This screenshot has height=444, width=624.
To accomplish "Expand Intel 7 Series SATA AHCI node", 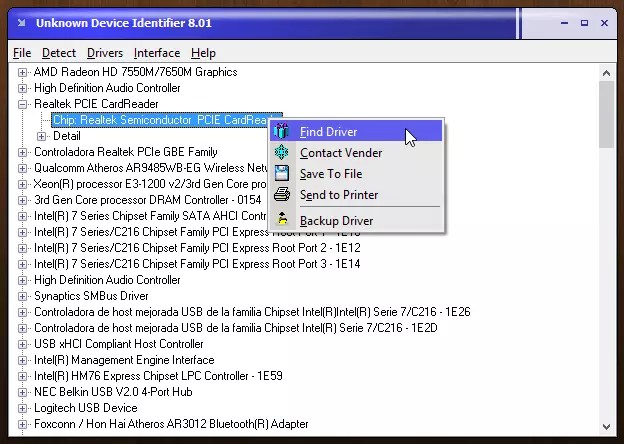I will [22, 216].
